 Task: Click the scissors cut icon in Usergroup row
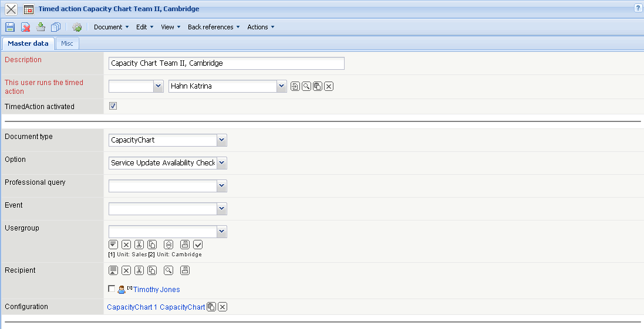coord(139,245)
